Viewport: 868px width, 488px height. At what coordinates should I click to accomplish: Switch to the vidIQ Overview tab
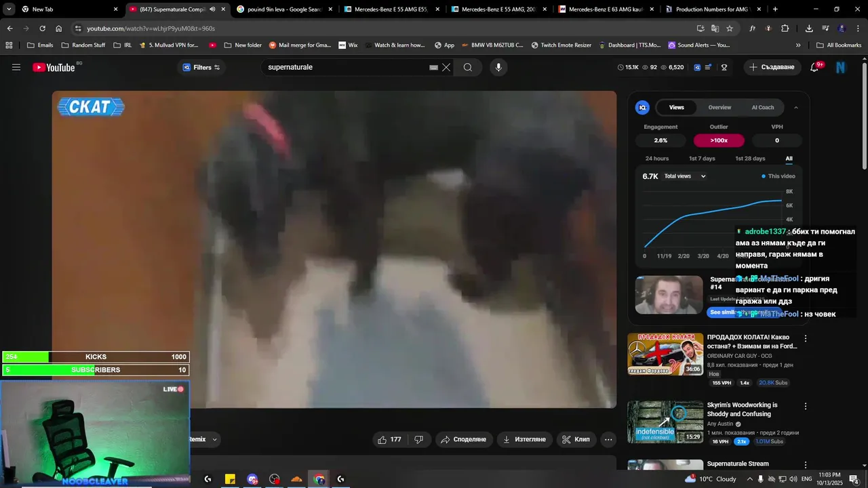[x=719, y=108]
